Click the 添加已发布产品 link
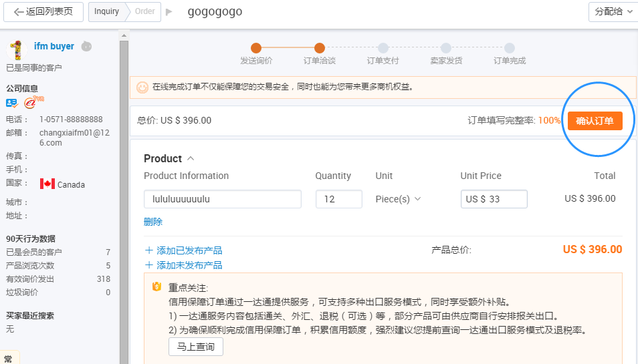638x364 pixels. (x=183, y=250)
